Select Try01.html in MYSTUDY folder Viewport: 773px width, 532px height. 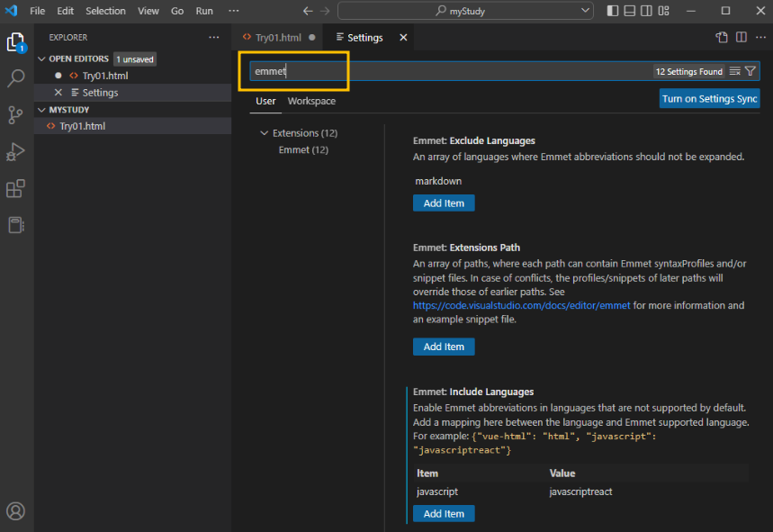(132, 126)
